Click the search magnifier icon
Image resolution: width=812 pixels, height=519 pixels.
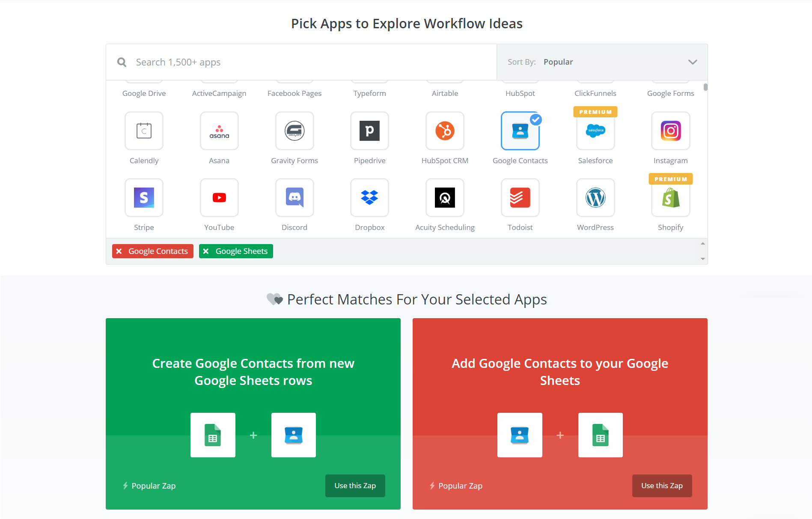pyautogui.click(x=122, y=62)
